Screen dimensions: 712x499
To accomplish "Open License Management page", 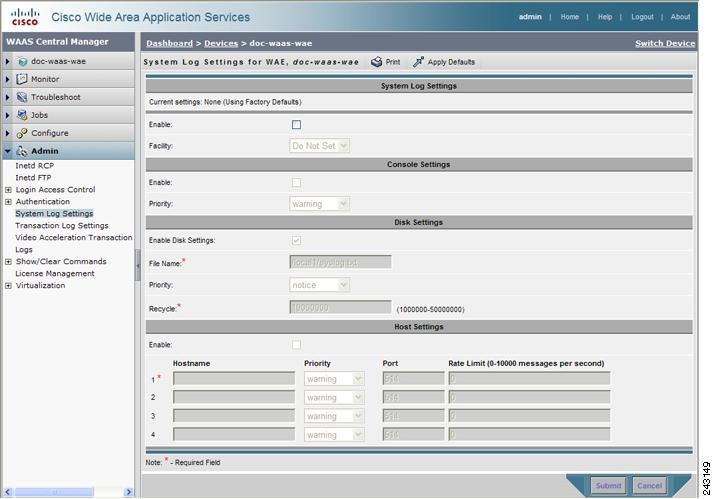I will click(x=55, y=273).
